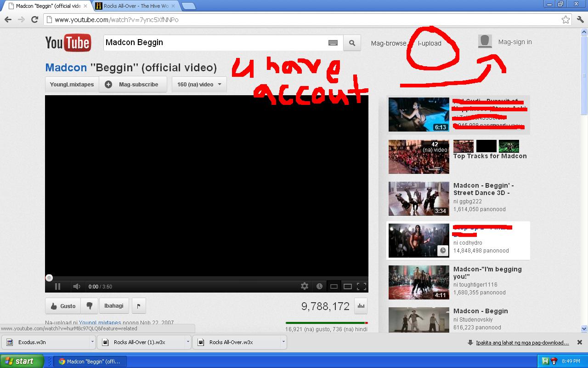This screenshot has height=368, width=588.
Task: Open Rocks All-Over (1).w3x downloaded file
Action: (141, 342)
